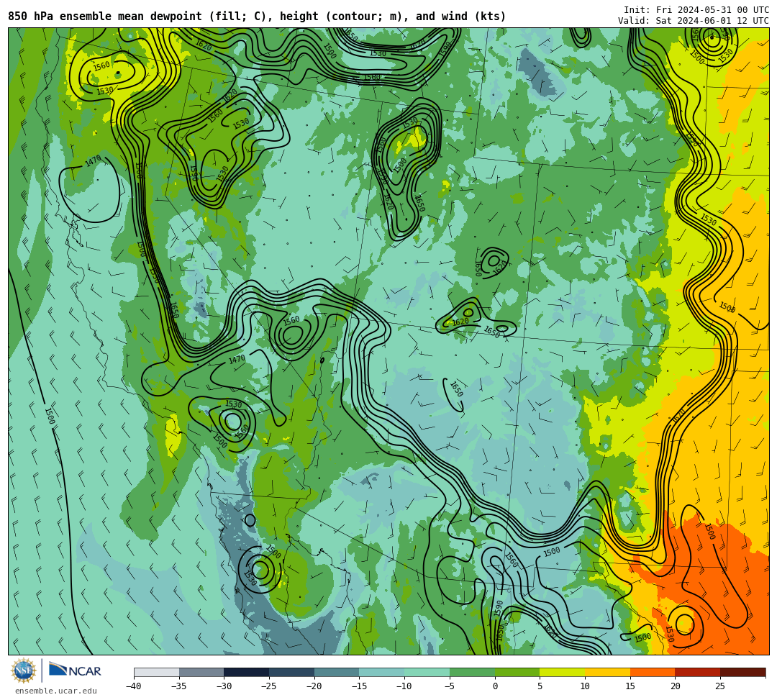Click the NSF logo emblem
The width and height of the screenshot is (777, 700).
coord(24,671)
